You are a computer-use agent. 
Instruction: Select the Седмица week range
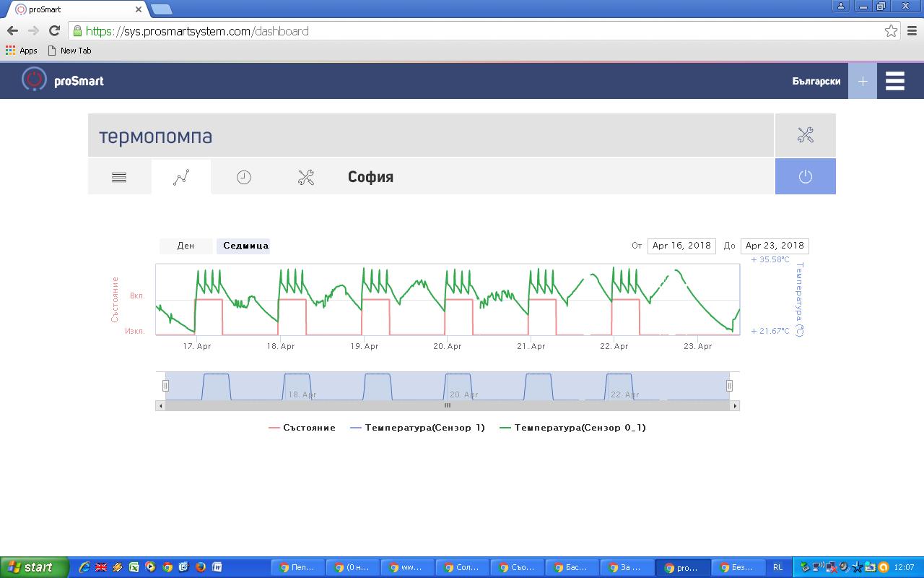[x=245, y=246]
